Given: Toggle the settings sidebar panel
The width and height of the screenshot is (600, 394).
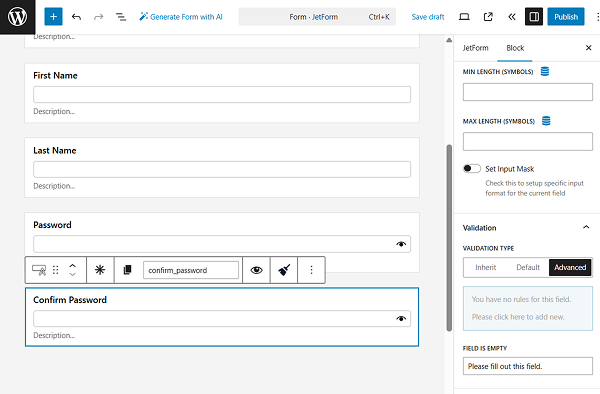Looking at the screenshot, I should coord(534,17).
